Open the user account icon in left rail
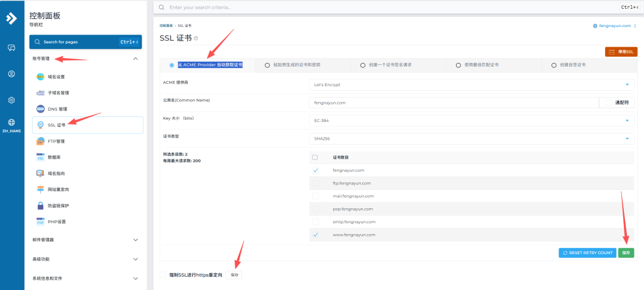This screenshot has width=644, height=290. pyautogui.click(x=11, y=74)
